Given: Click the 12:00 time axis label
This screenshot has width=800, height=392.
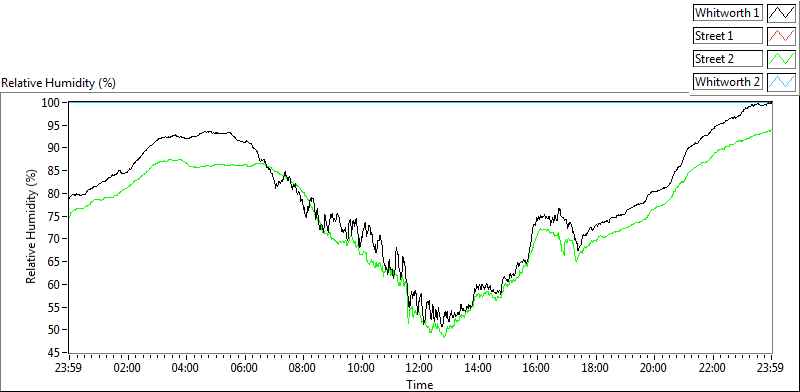Looking at the screenshot, I should click(420, 368).
